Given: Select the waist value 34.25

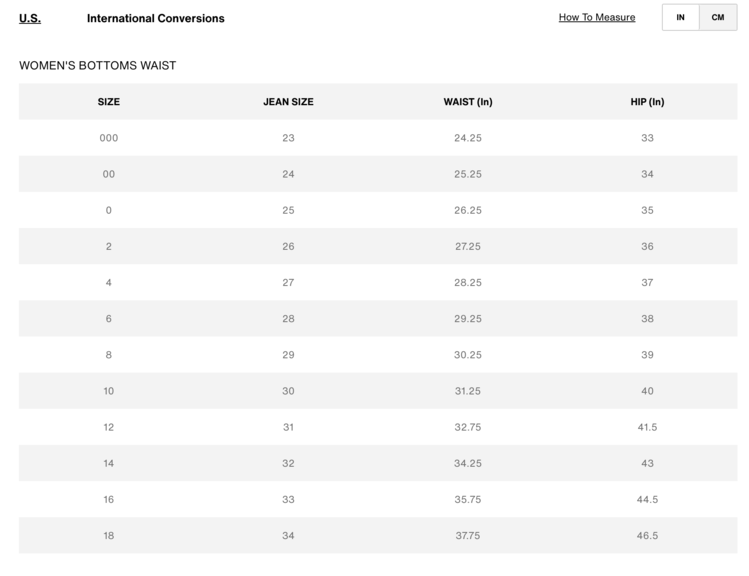Looking at the screenshot, I should click(467, 463).
